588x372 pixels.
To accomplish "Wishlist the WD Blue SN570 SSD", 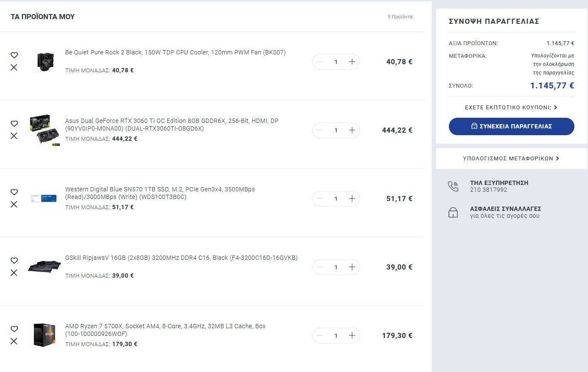I will tap(14, 192).
